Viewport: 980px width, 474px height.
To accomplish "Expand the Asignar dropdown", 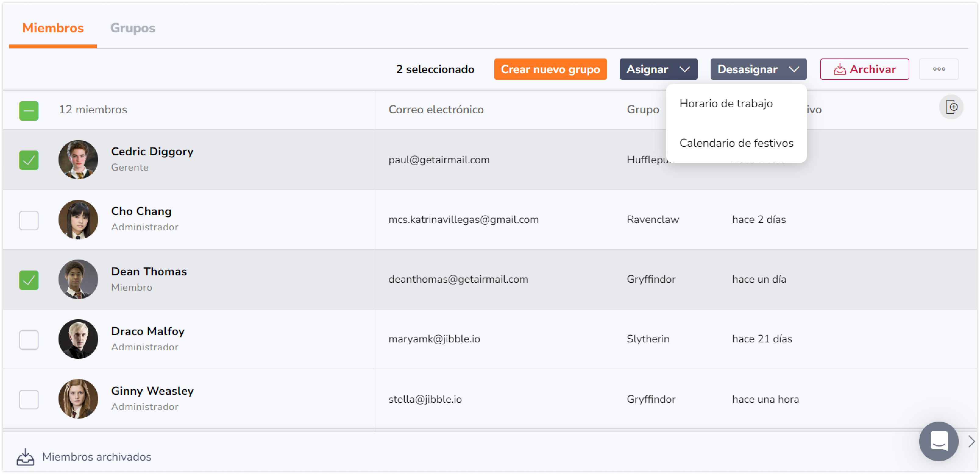I will click(658, 69).
